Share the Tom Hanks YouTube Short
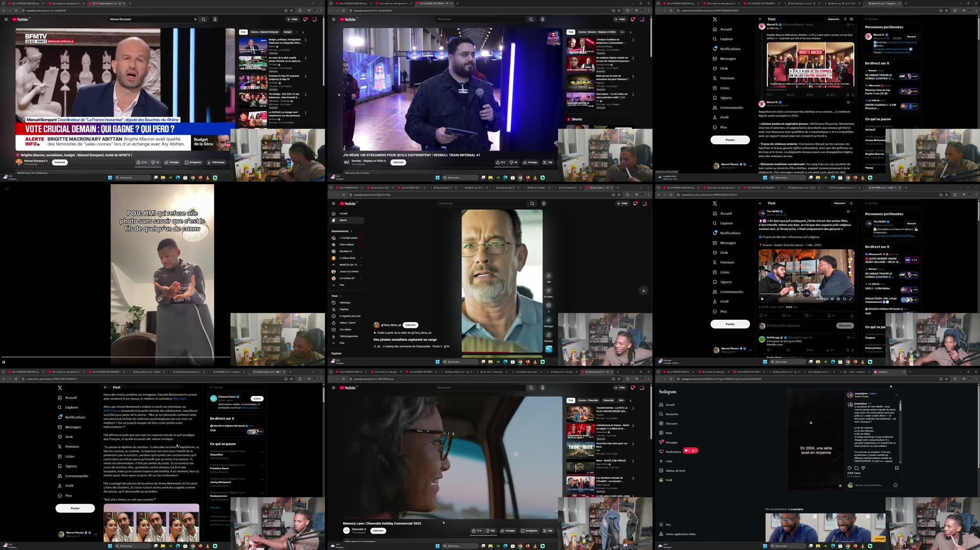 (x=549, y=320)
